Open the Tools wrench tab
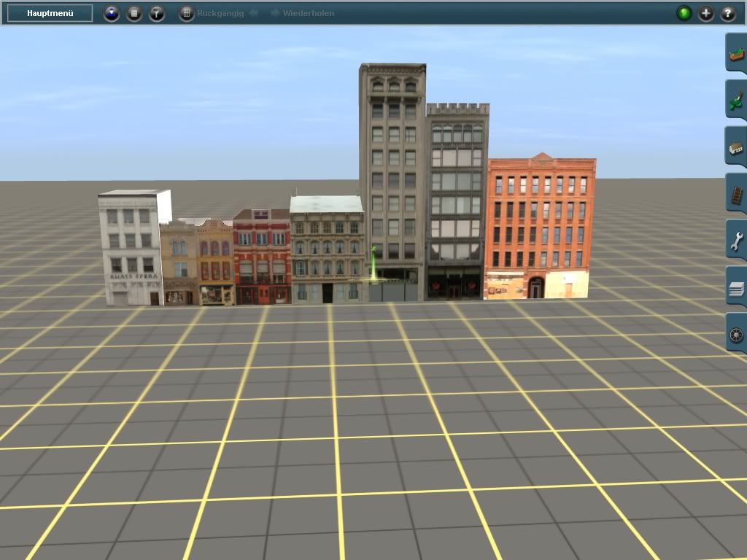The width and height of the screenshot is (747, 560). 736,240
